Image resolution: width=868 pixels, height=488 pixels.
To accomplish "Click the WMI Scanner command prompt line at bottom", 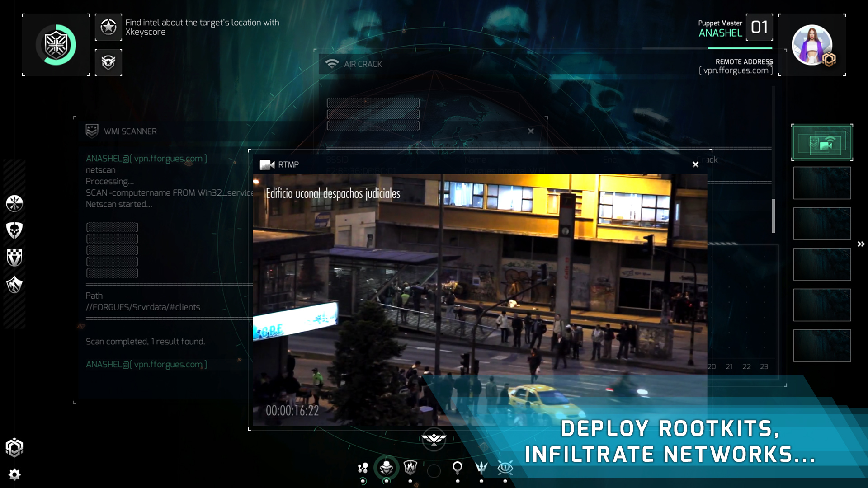I will 146,364.
